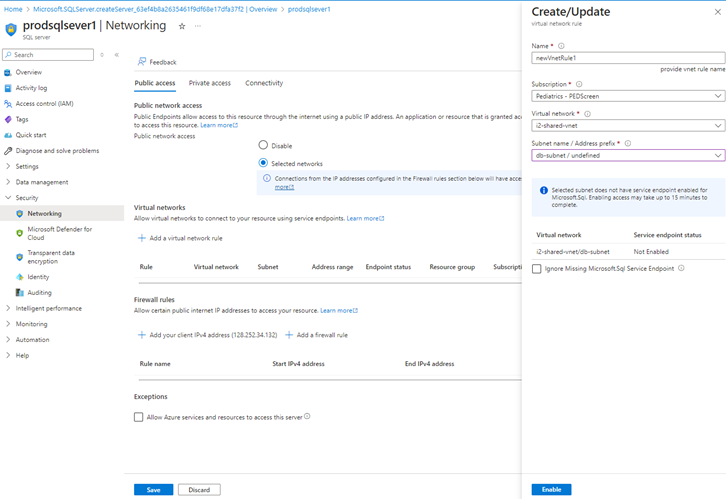Click the Microsoft Defender for Cloud icon
The height and width of the screenshot is (499, 726).
tap(19, 233)
